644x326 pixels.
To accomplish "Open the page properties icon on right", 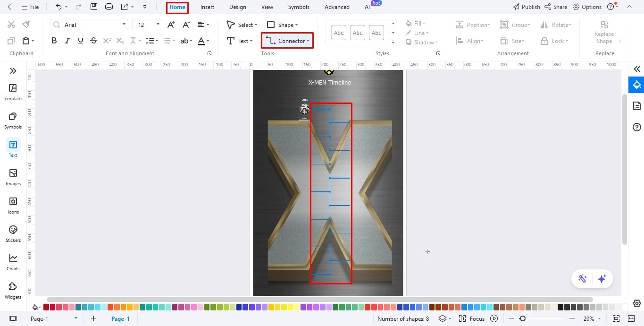I will [x=637, y=106].
